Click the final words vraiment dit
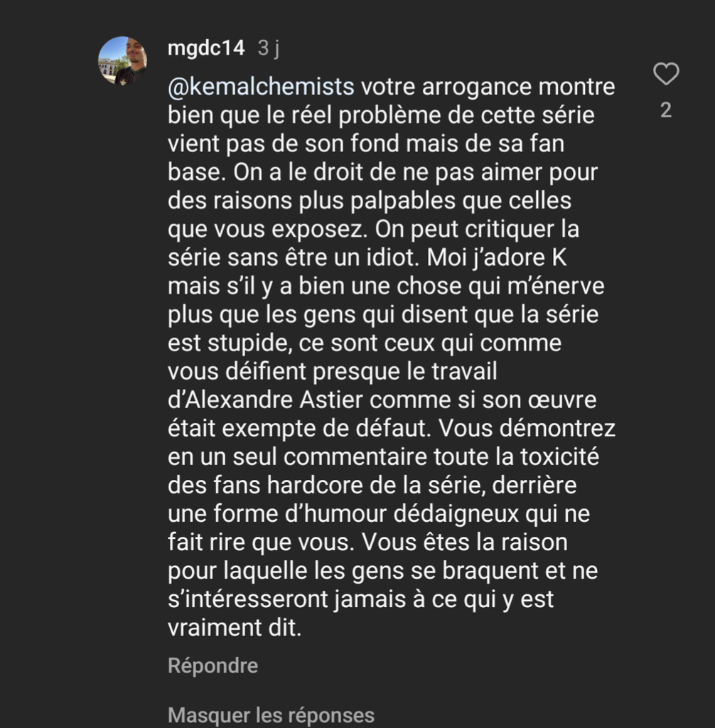715x728 pixels. (235, 628)
